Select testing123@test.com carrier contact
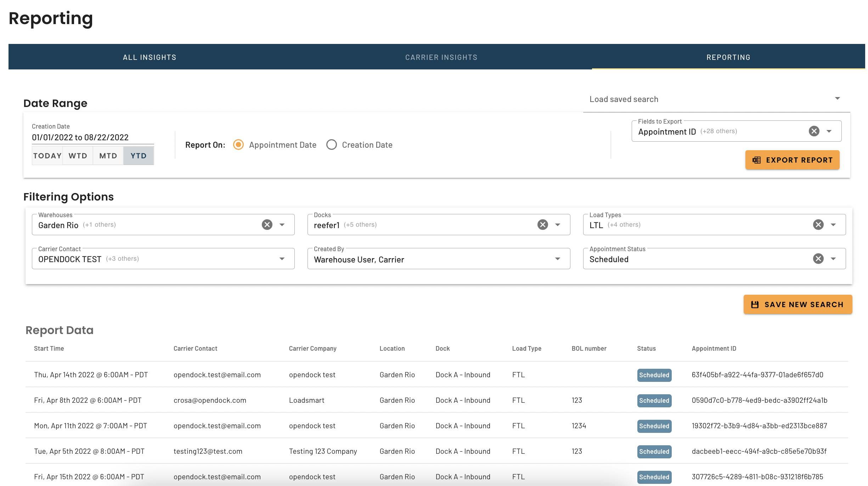Image resolution: width=868 pixels, height=486 pixels. (x=208, y=451)
